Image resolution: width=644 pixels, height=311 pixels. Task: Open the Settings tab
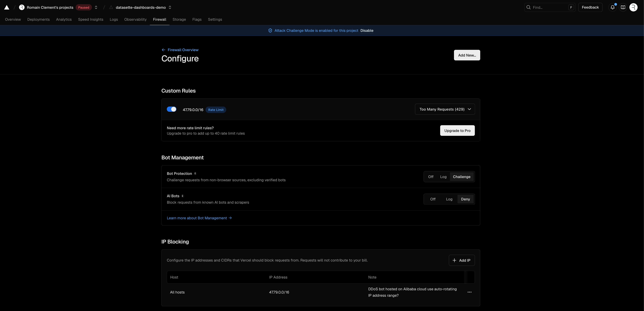(215, 20)
